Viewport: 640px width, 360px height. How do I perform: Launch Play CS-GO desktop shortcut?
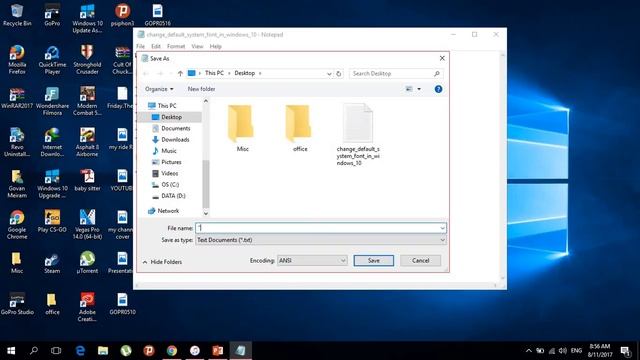click(x=52, y=221)
